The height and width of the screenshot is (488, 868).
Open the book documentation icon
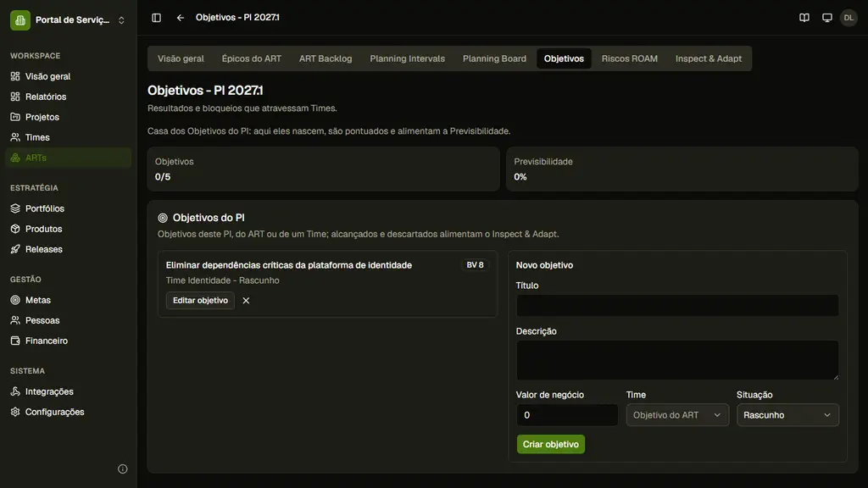pos(804,18)
